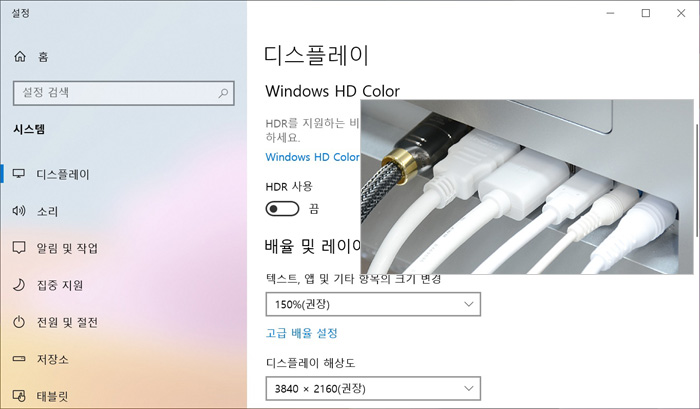
Task: Click the HDMI cables preview image
Action: [x=527, y=187]
